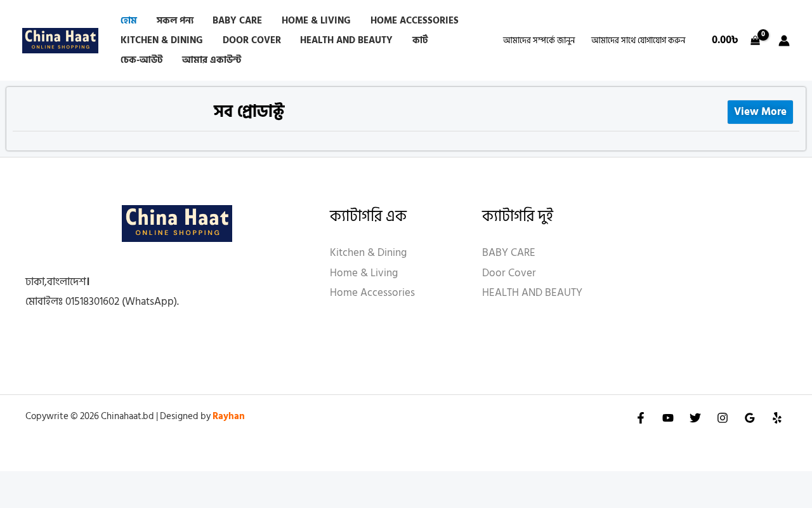Viewport: 812px width, 508px height.
Task: Open the Home Accessories footer link
Action: 372,293
